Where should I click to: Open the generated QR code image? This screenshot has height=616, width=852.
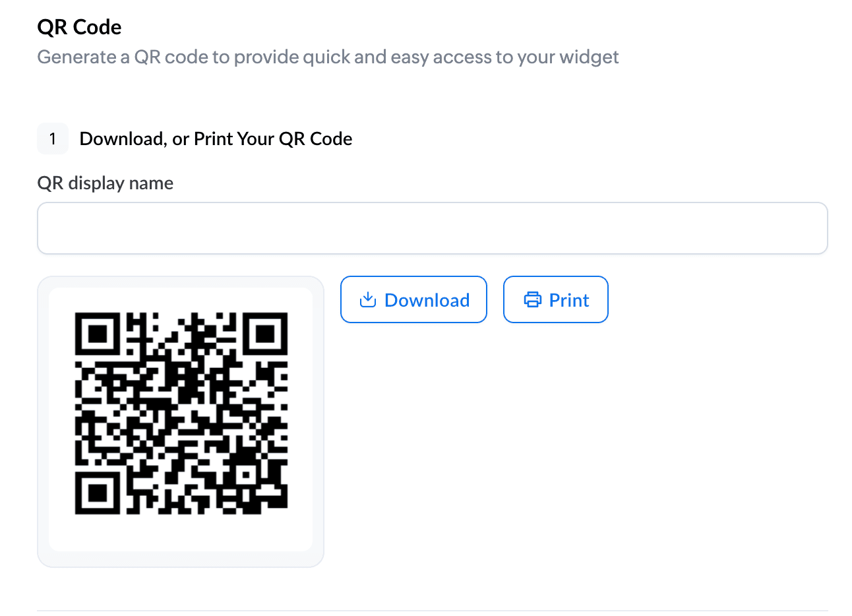pyautogui.click(x=181, y=414)
